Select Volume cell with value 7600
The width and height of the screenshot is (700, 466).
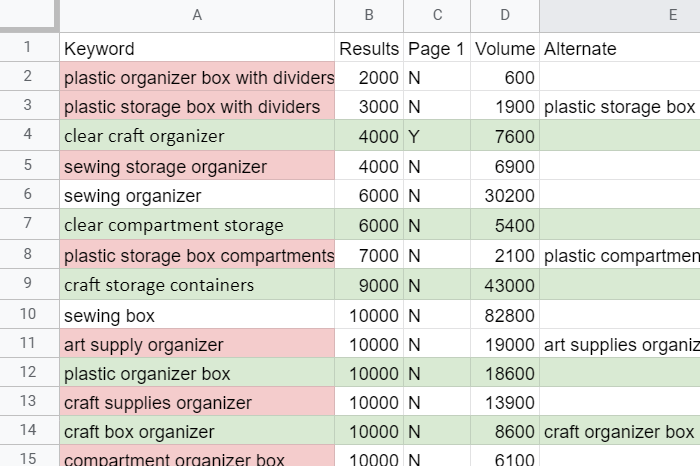[505, 135]
